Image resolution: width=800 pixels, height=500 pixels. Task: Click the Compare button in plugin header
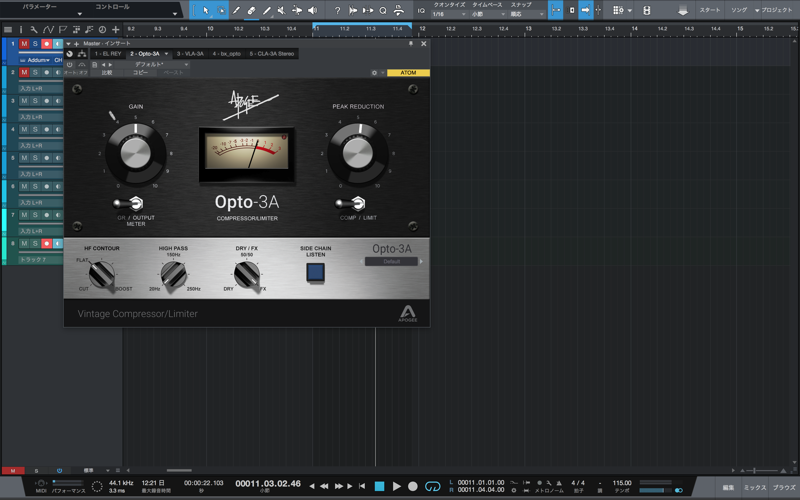pyautogui.click(x=107, y=73)
